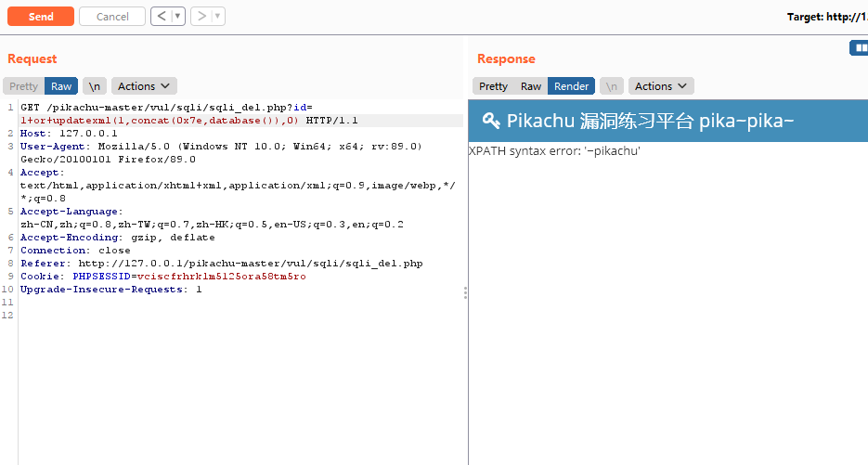Click the Accept-Encoding header line

(117, 238)
